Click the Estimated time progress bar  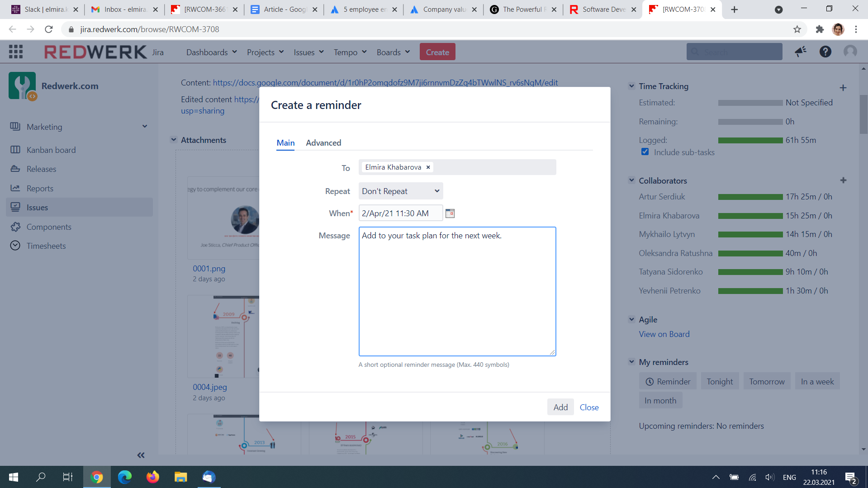(x=750, y=103)
